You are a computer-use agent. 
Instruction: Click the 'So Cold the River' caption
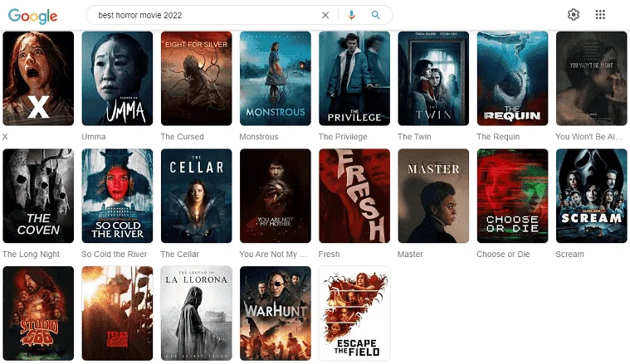(x=114, y=254)
